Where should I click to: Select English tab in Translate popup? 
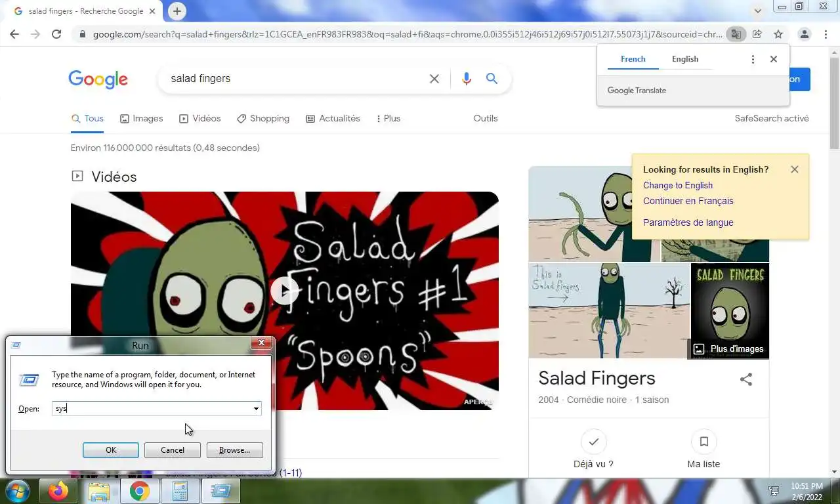[x=685, y=59]
